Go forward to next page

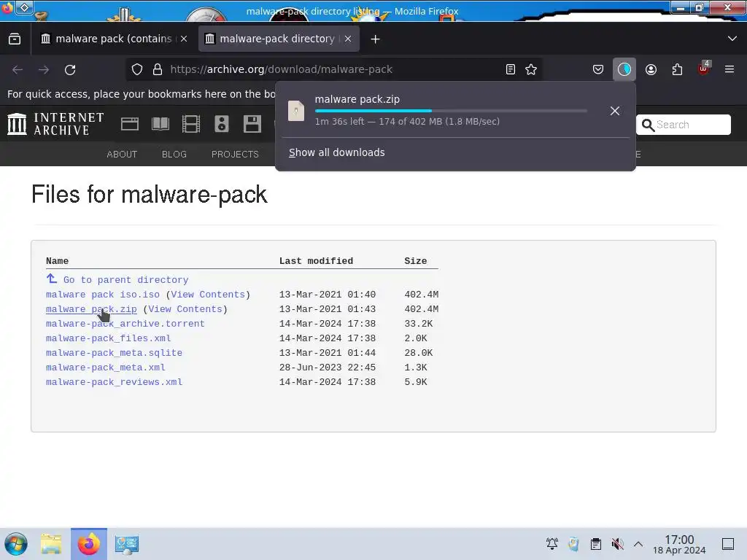(44, 70)
